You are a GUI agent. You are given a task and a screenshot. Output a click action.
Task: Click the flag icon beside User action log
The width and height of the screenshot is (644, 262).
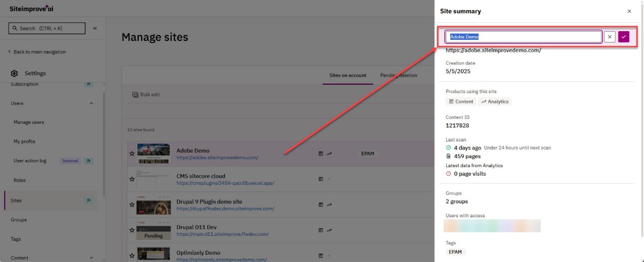click(89, 161)
